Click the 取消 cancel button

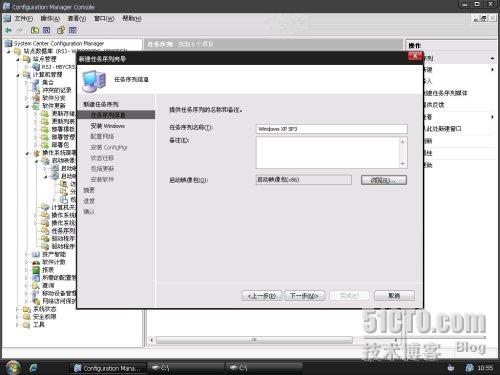[x=394, y=296]
